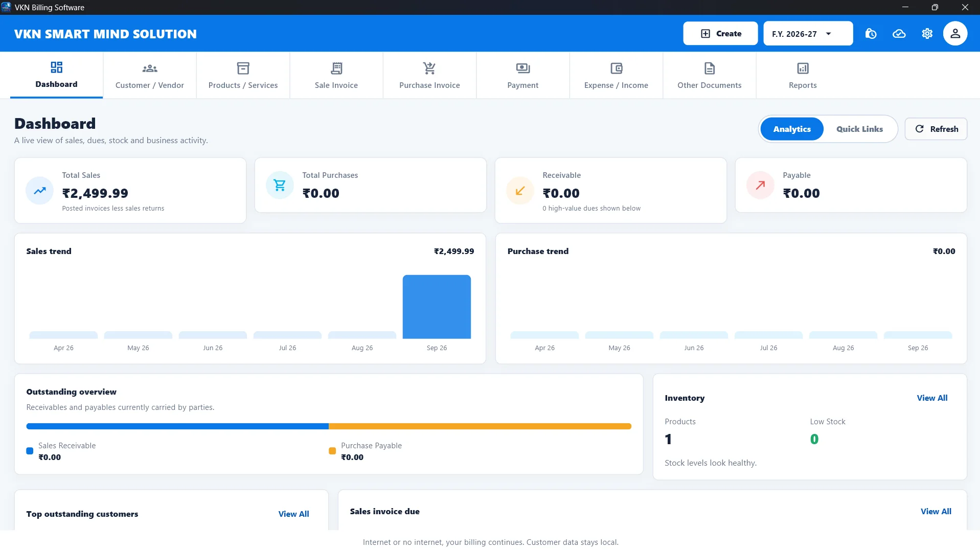Click the Payable ₹0.00 amount
Viewport: 980px width, 551px height.
801,193
